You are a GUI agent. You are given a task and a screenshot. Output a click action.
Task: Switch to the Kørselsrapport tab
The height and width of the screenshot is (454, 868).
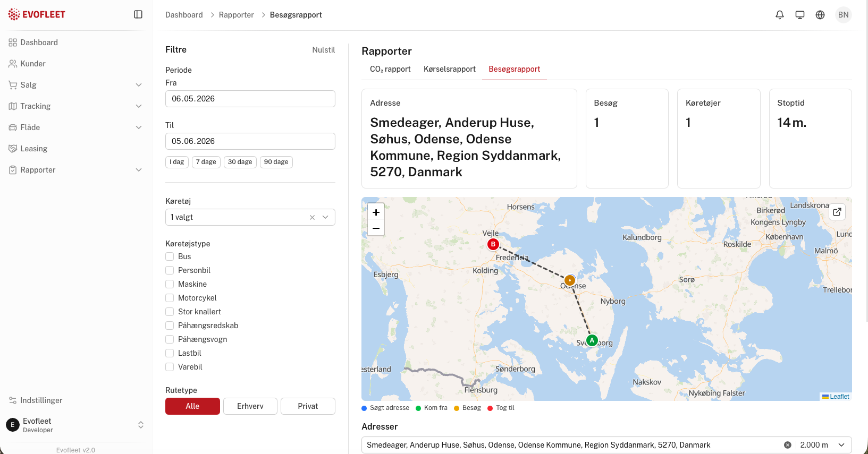pos(450,69)
